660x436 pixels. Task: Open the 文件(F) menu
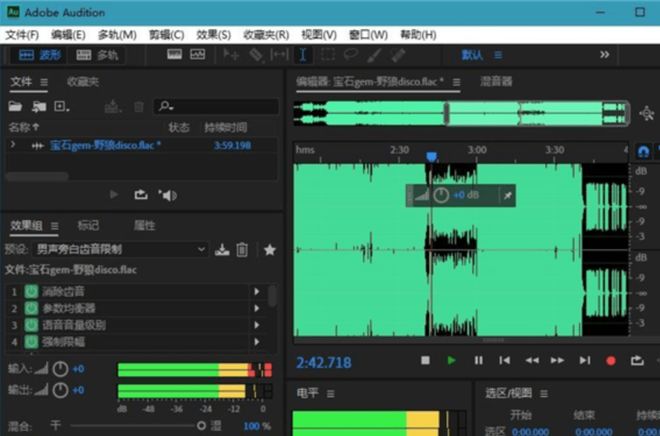click(x=22, y=35)
